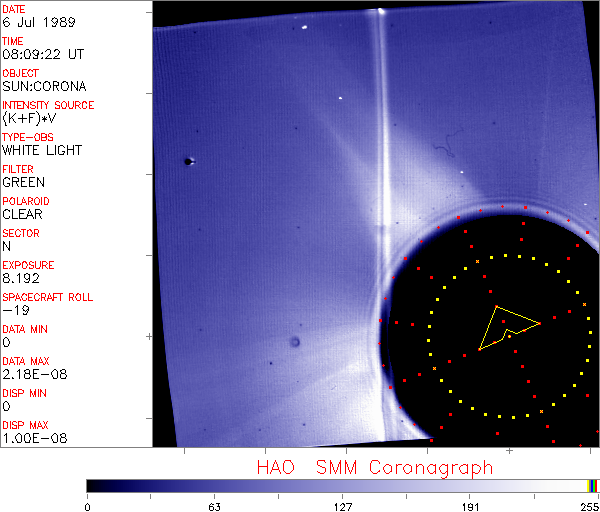Click the yellow north-pointer polygon in the occulting disk

pyautogui.click(x=504, y=324)
